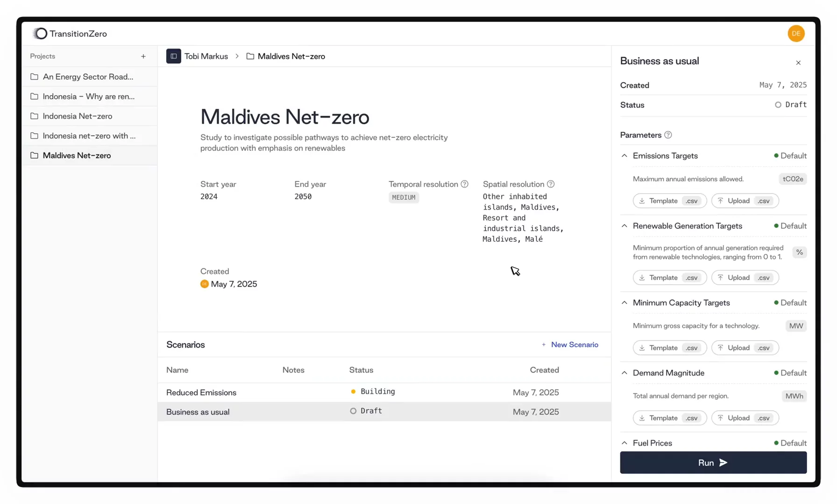837x504 pixels.
Task: Click Temporal resolution help icon
Action: coord(464,184)
